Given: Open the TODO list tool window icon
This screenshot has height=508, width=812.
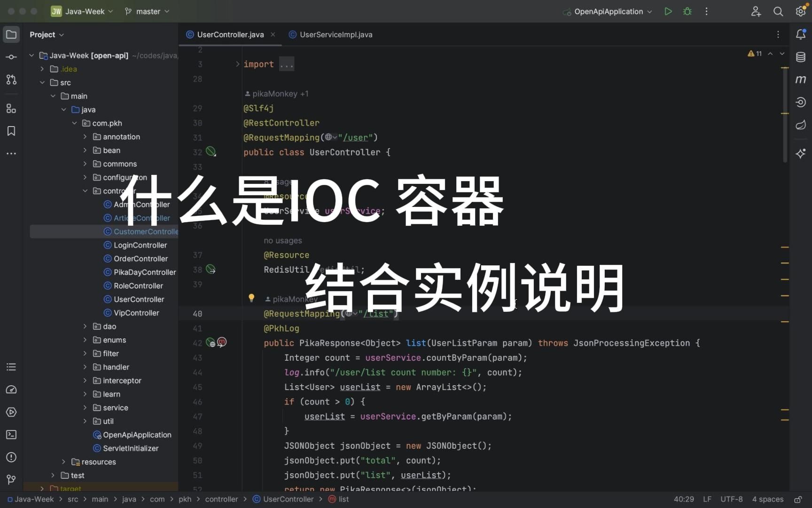Looking at the screenshot, I should coord(11,367).
